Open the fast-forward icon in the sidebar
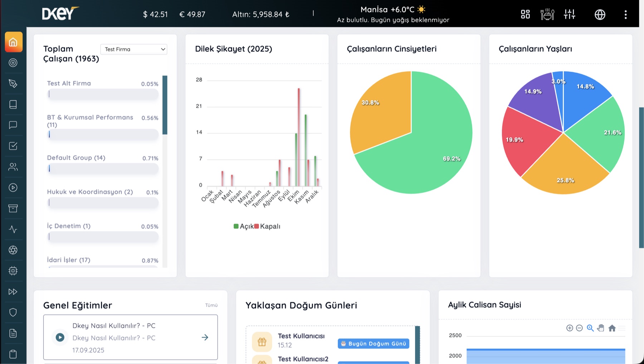Image resolution: width=644 pixels, height=364 pixels. tap(13, 292)
